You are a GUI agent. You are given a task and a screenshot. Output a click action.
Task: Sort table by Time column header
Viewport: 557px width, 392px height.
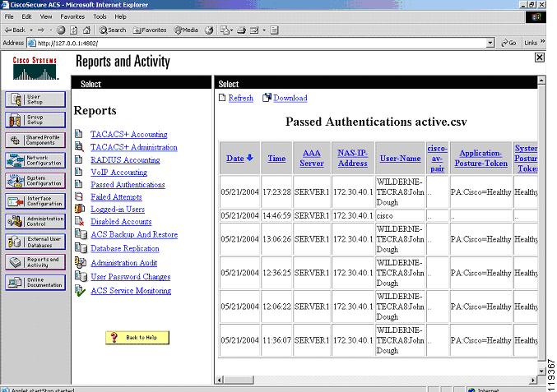point(276,159)
